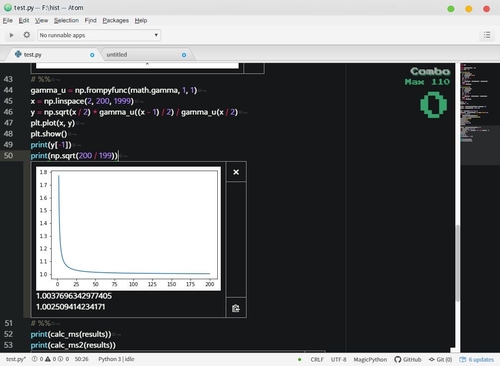The width and height of the screenshot is (500, 366).
Task: Change CRLF line ending selector
Action: point(317,359)
